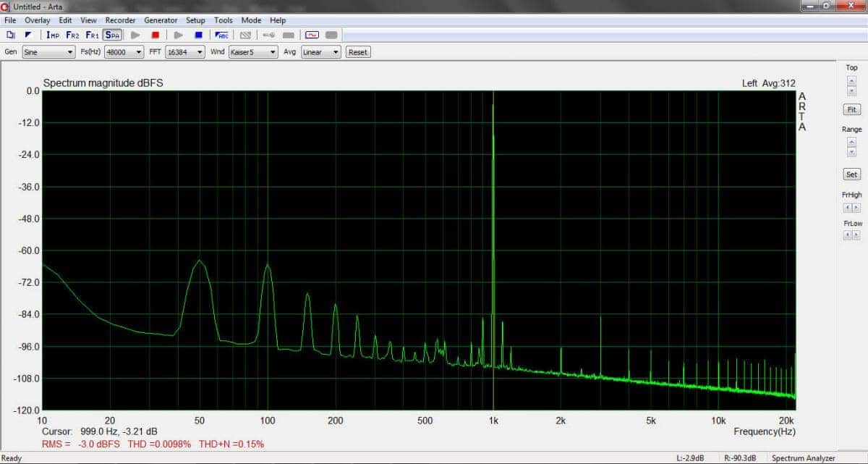The height and width of the screenshot is (464, 868).
Task: Increase graph Top with up arrow
Action: pos(851,80)
